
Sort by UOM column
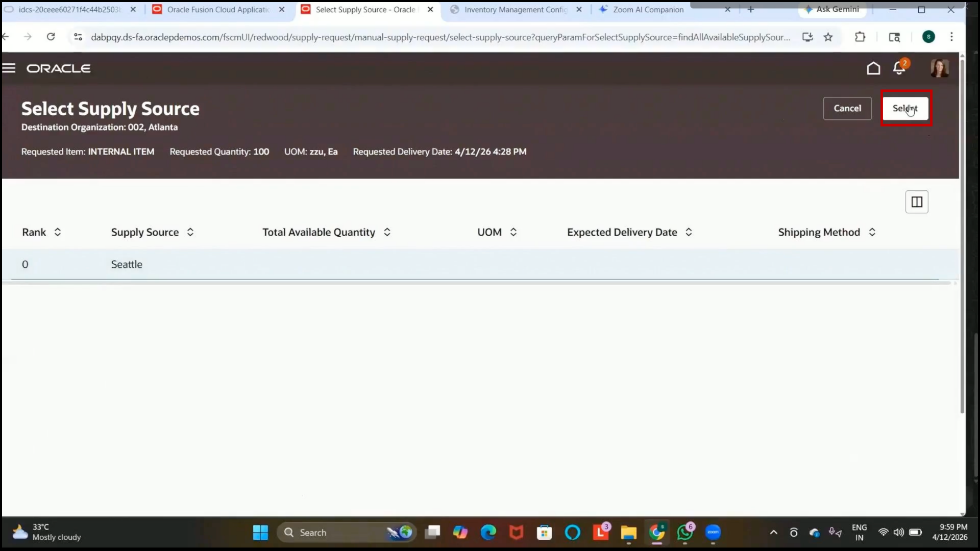(513, 232)
